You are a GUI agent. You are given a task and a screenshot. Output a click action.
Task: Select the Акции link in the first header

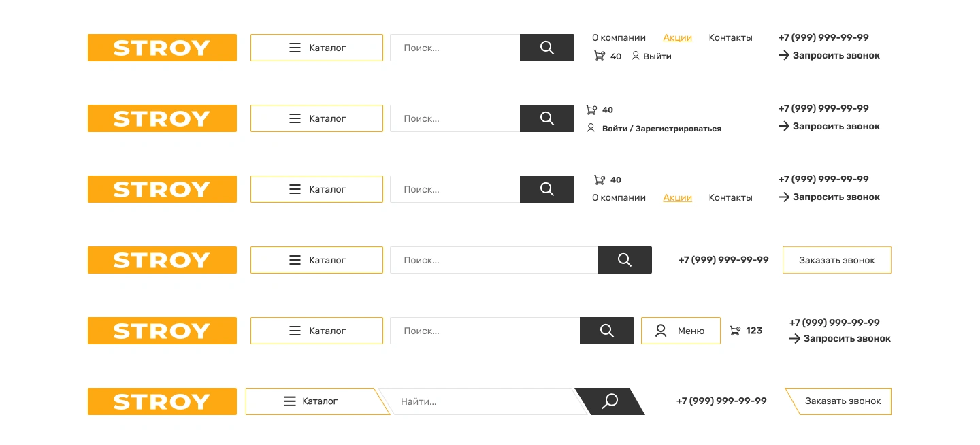point(677,38)
